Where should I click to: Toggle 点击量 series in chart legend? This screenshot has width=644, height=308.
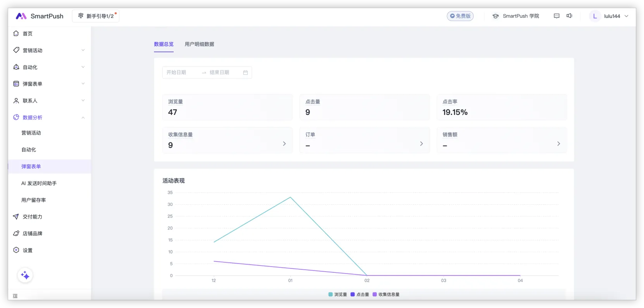pos(360,294)
